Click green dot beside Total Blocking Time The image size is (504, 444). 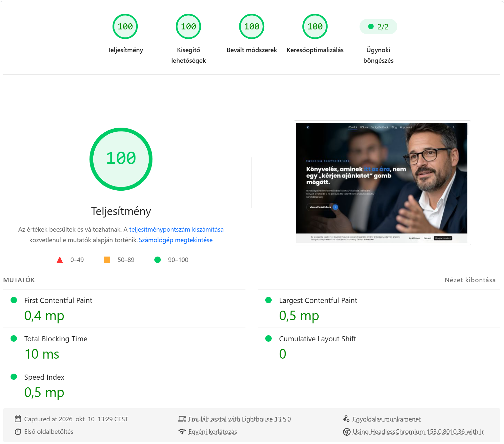click(14, 338)
